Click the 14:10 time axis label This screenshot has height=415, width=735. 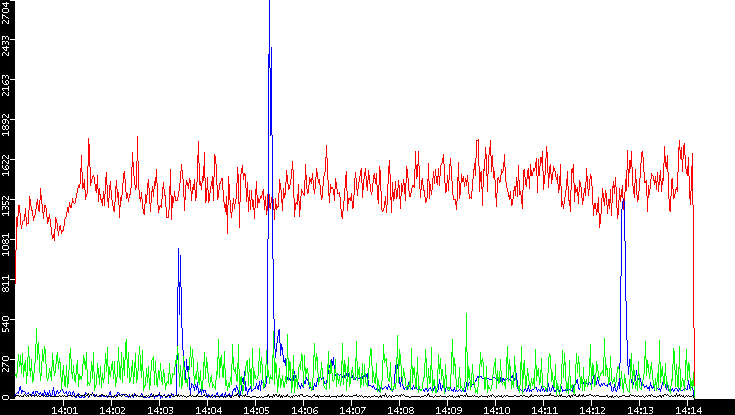click(497, 410)
